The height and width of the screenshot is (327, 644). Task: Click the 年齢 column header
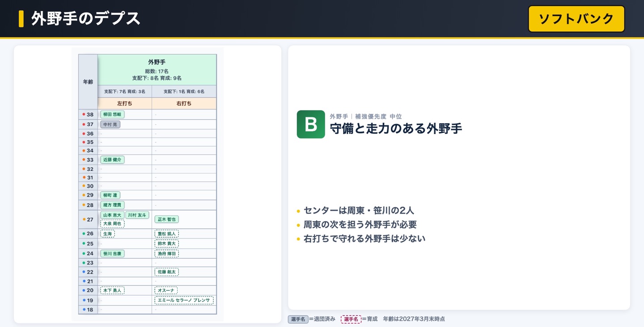coord(88,82)
